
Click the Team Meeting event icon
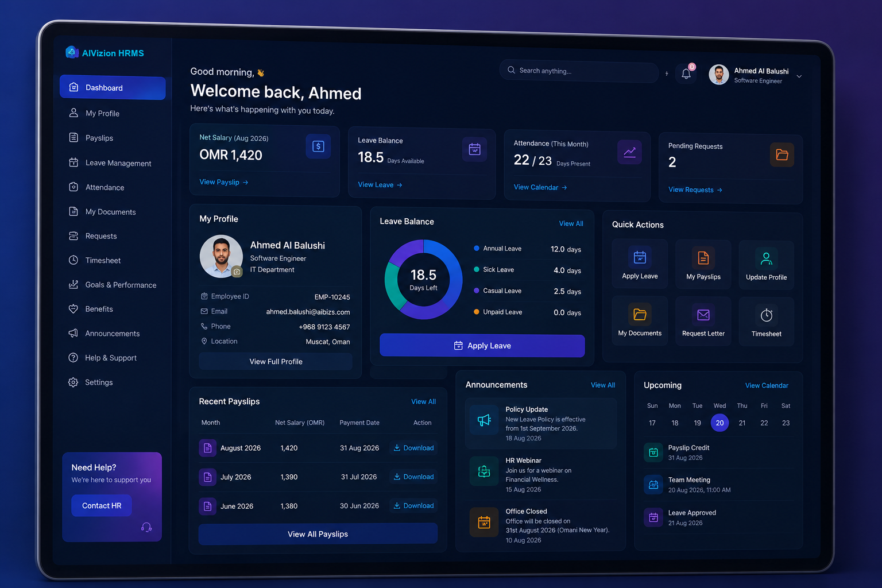coord(653,485)
